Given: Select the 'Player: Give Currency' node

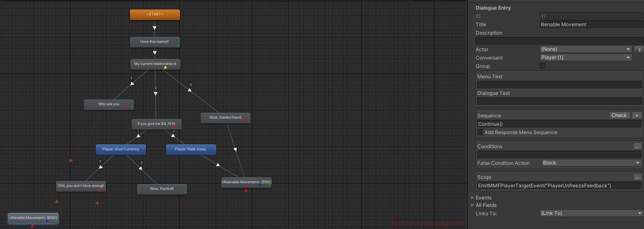Looking at the screenshot, I should (121, 149).
